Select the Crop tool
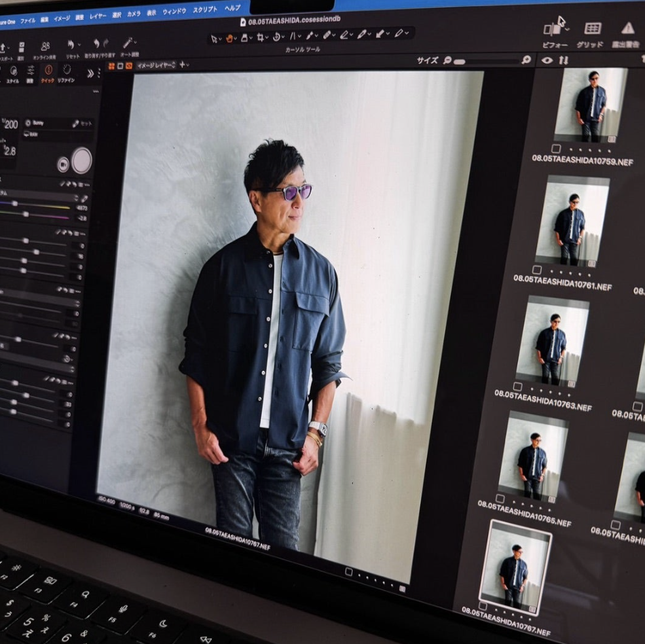Viewport: 645px width, 644px height. point(261,37)
